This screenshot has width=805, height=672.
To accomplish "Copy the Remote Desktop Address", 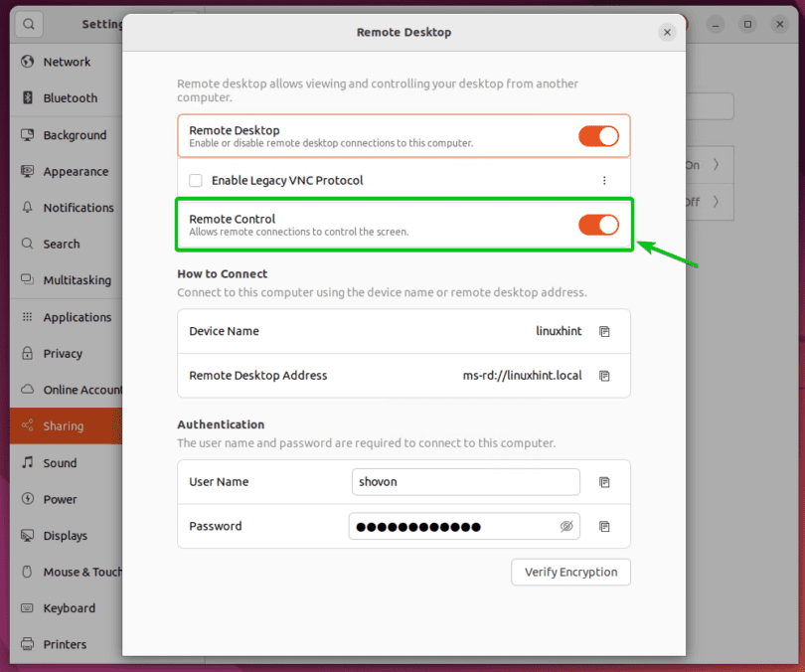I will pos(604,376).
